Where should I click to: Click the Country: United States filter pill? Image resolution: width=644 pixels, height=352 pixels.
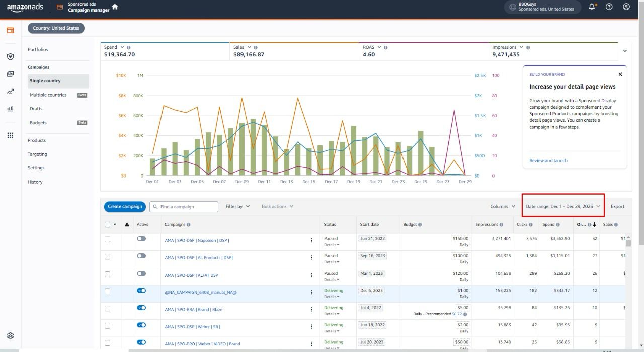click(56, 28)
